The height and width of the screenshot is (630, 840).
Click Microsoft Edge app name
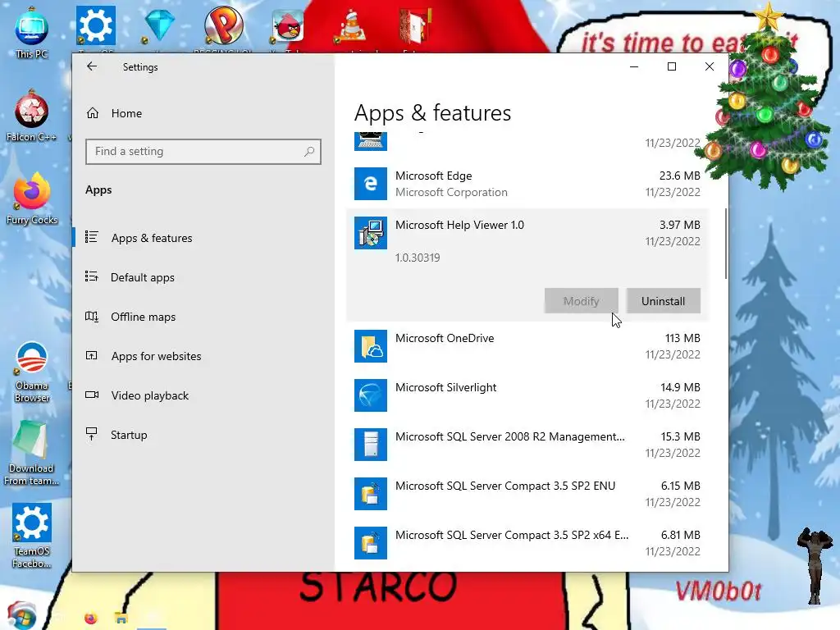[x=433, y=176]
